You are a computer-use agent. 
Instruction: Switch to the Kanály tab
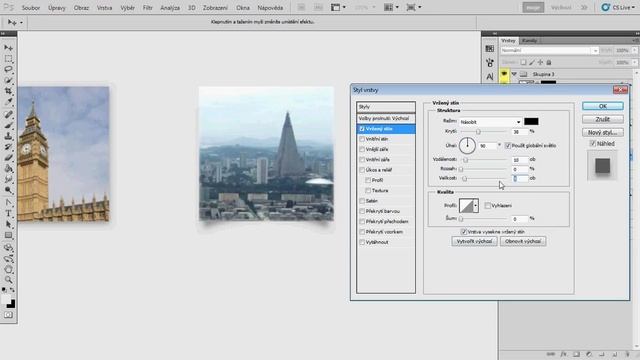529,41
